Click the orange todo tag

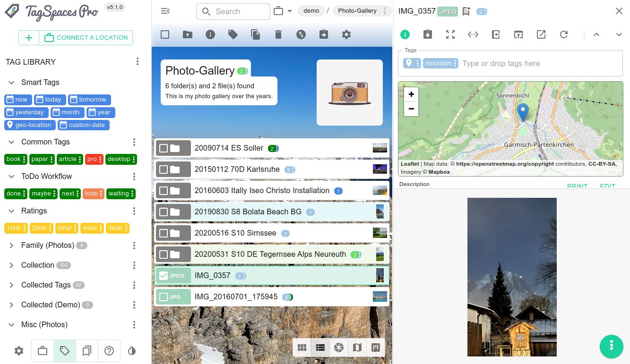(94, 194)
